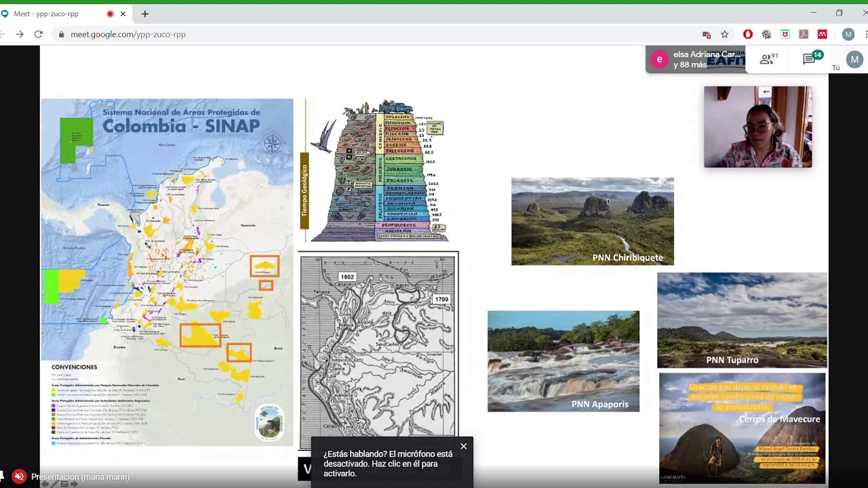
Task: Click the 1802 label on the old map
Action: click(347, 277)
